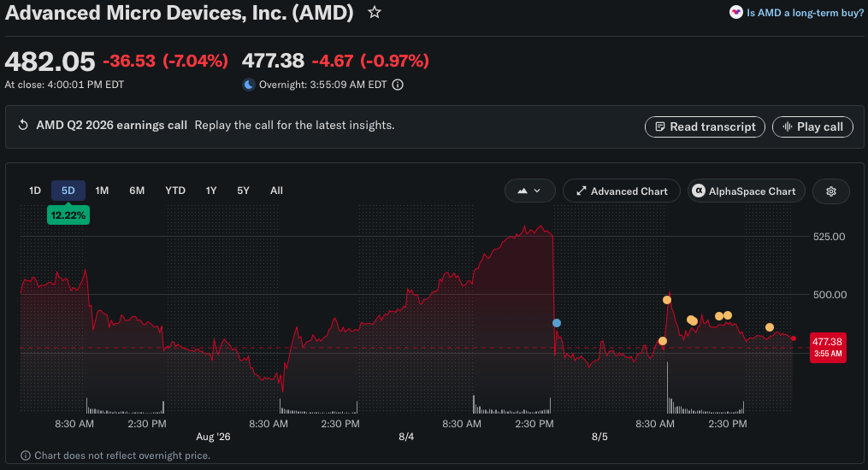Click the 482.05 closing price
868x470 pixels.
click(x=50, y=62)
